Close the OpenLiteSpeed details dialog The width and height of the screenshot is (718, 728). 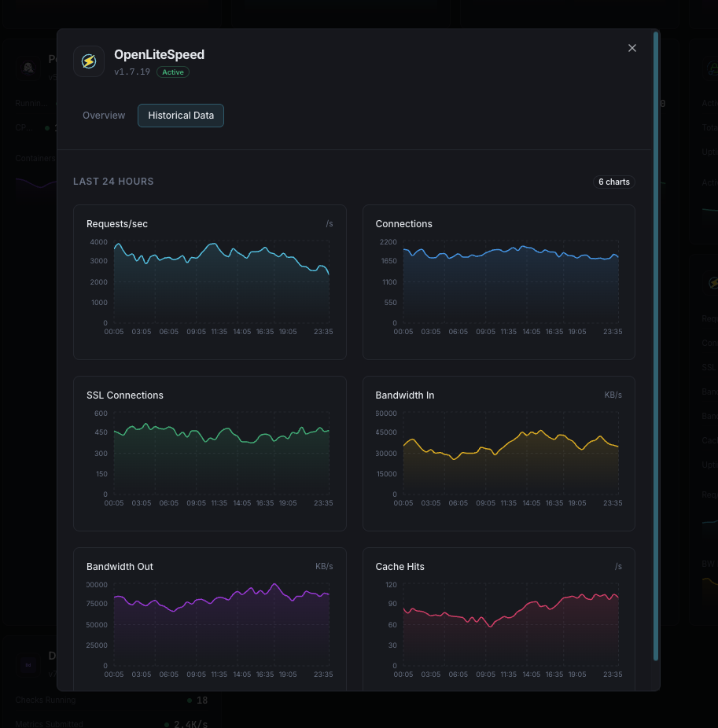point(631,48)
